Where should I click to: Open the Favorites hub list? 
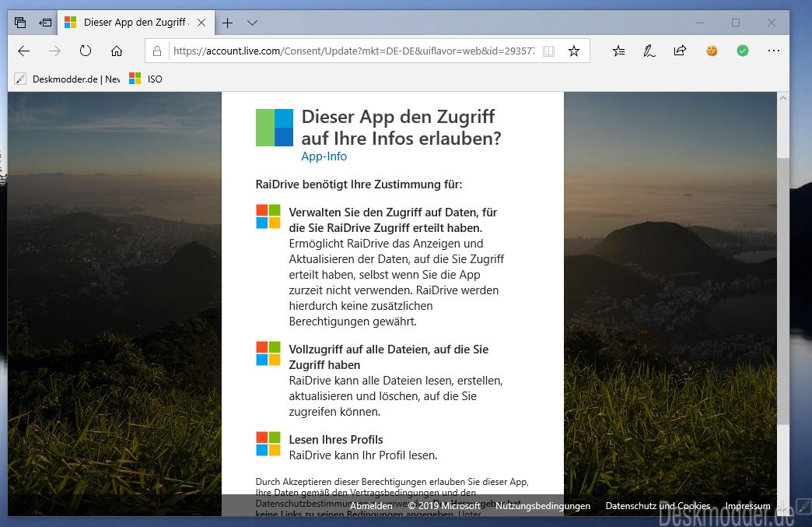click(x=618, y=51)
